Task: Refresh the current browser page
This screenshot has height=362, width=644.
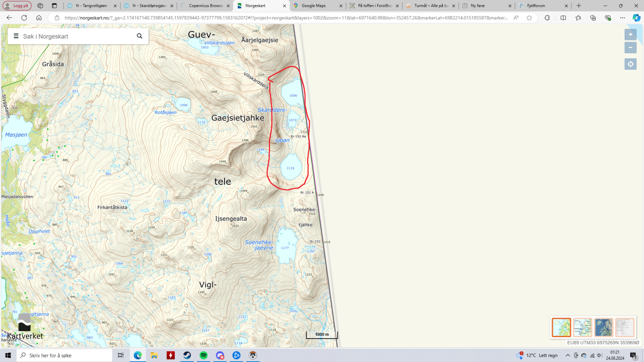Action: point(24,18)
